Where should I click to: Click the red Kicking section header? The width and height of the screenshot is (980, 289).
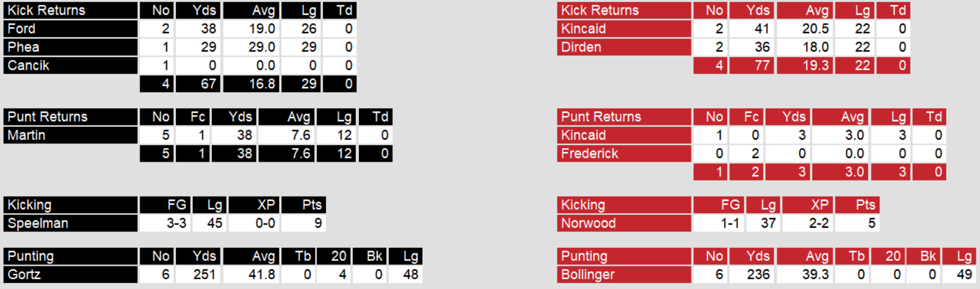coord(582,205)
